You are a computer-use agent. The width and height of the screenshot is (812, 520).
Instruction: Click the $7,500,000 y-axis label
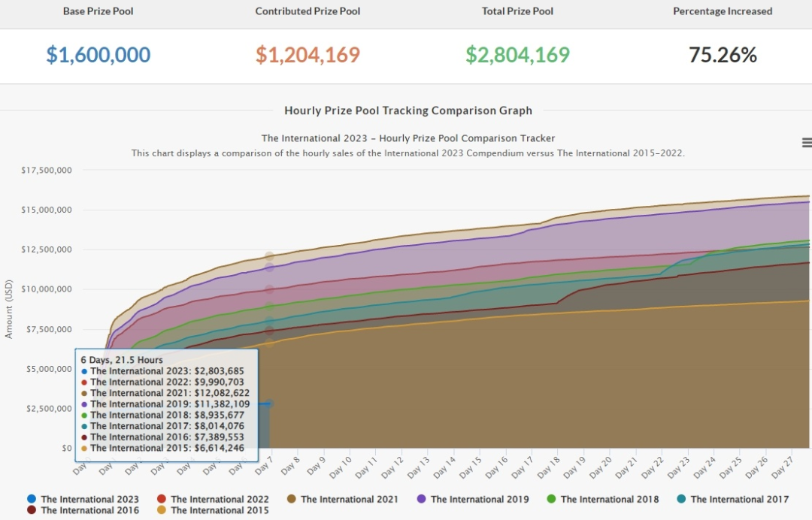(49, 330)
